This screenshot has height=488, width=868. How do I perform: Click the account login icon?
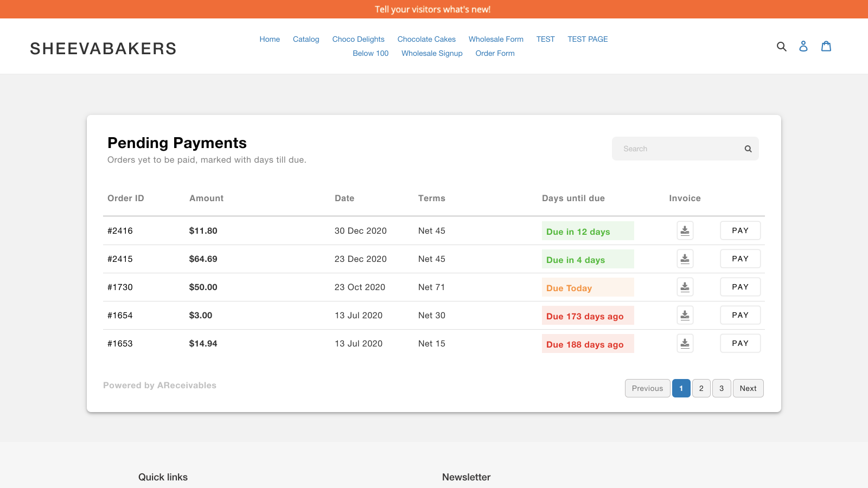point(803,46)
